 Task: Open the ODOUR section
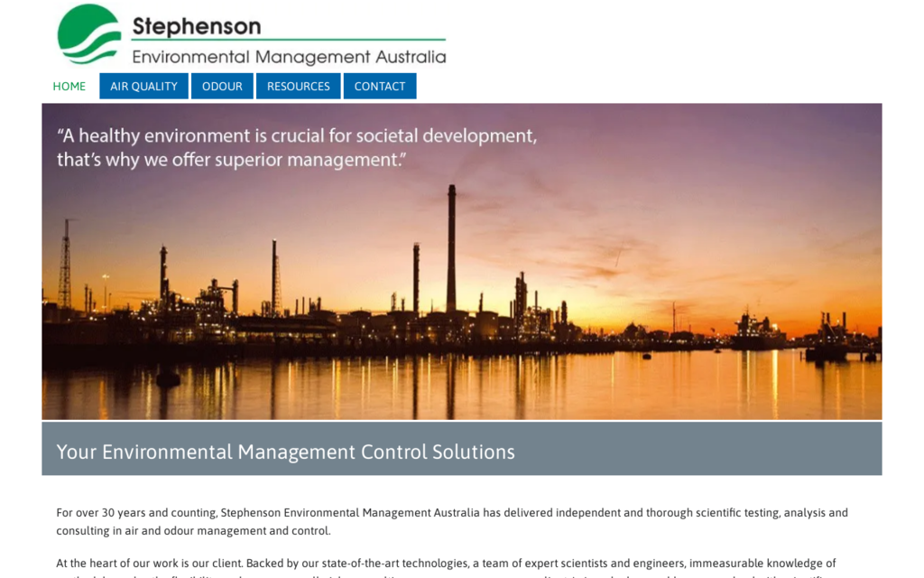pyautogui.click(x=222, y=86)
